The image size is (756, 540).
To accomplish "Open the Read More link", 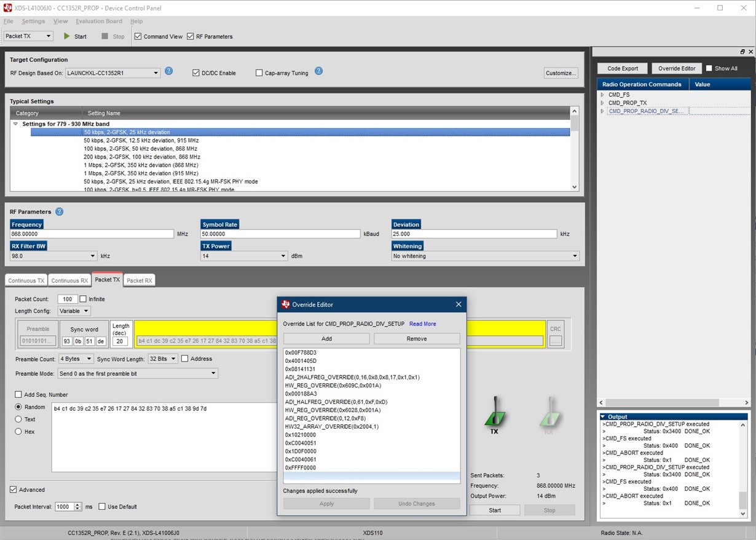I will point(423,324).
